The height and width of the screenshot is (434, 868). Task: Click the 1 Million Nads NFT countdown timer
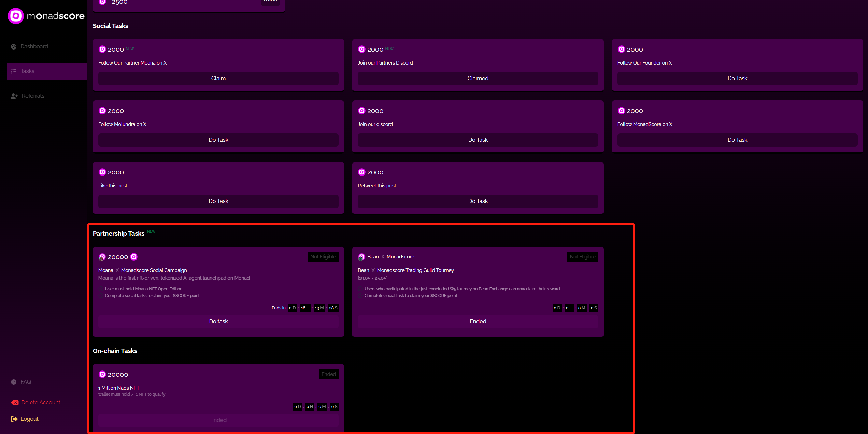click(316, 407)
